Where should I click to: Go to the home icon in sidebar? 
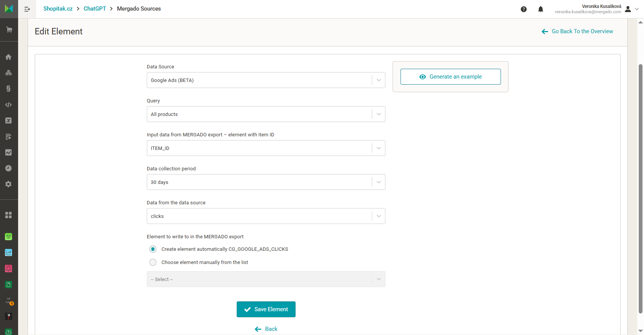(8, 57)
